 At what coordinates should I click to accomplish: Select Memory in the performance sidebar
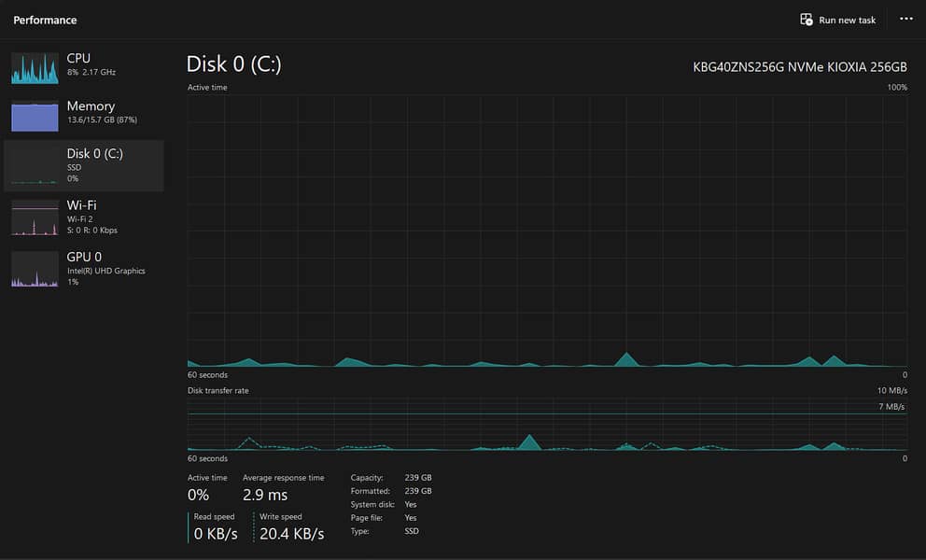[x=91, y=106]
